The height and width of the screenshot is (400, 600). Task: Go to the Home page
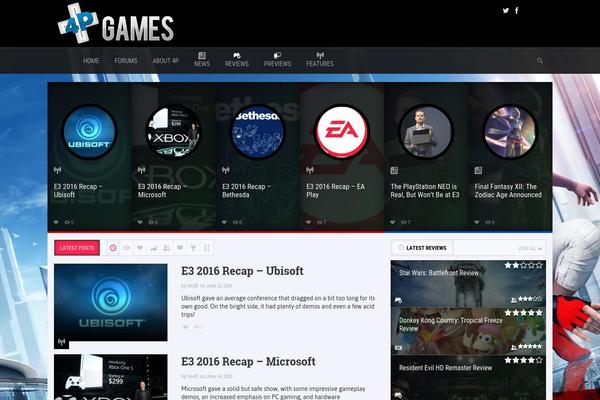91,60
